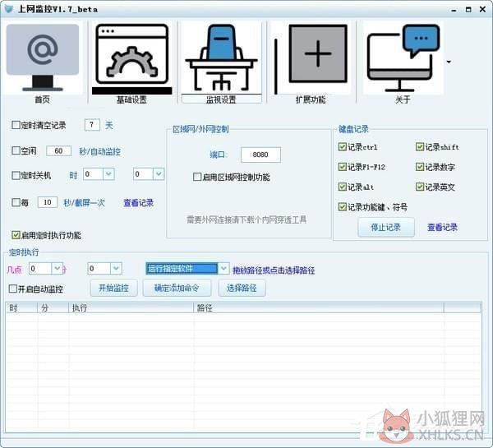Screen dimensions: 493x448
Task: Minimize the 上网监控 window
Action: tap(454, 10)
